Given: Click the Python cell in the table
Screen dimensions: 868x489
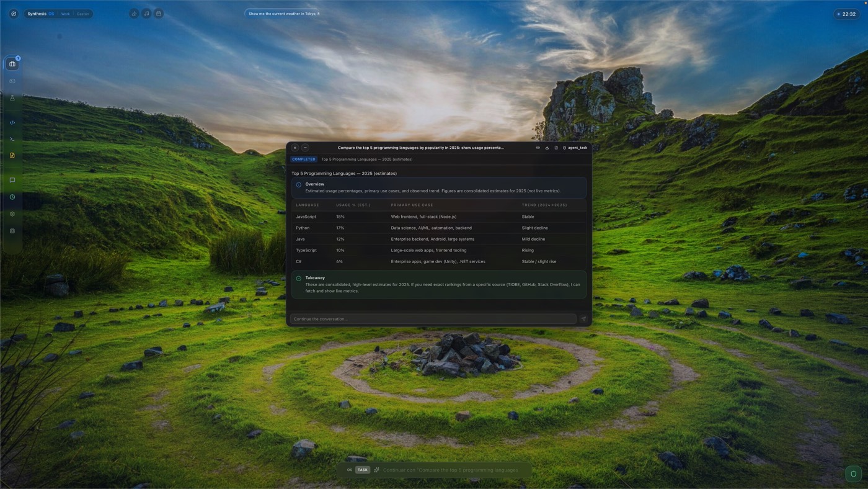Looking at the screenshot, I should 303,228.
